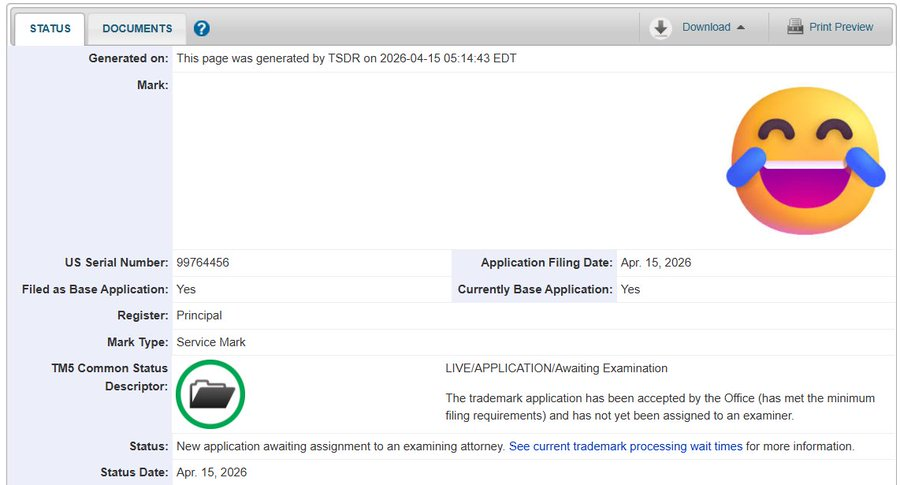Click the download arrow icon
Screen dimensions: 900x485
pos(661,28)
